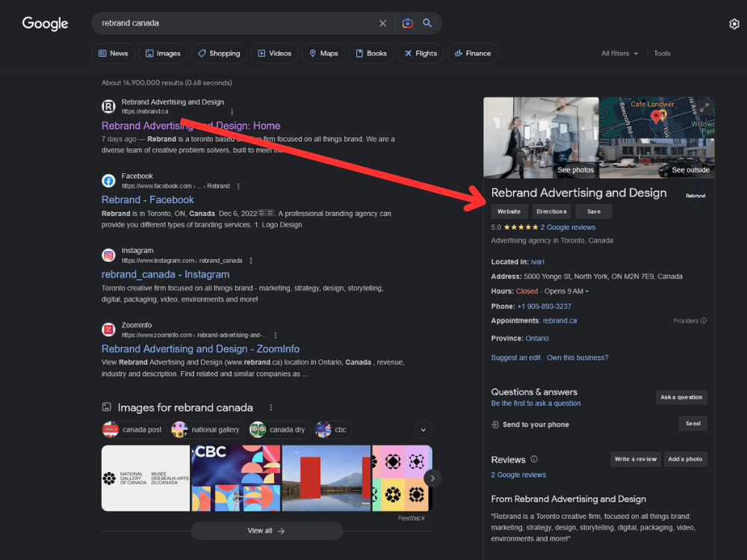
Task: Click Own this business? link
Action: click(x=577, y=358)
